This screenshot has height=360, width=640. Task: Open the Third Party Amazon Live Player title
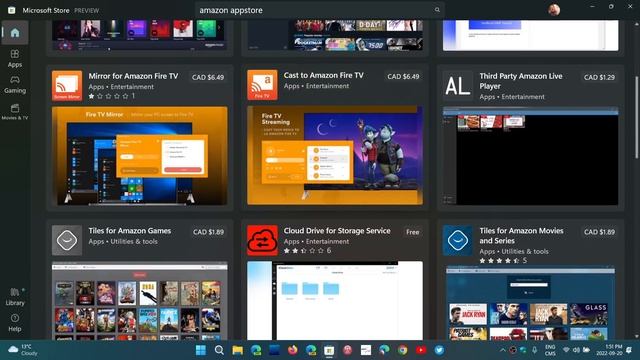tap(521, 81)
